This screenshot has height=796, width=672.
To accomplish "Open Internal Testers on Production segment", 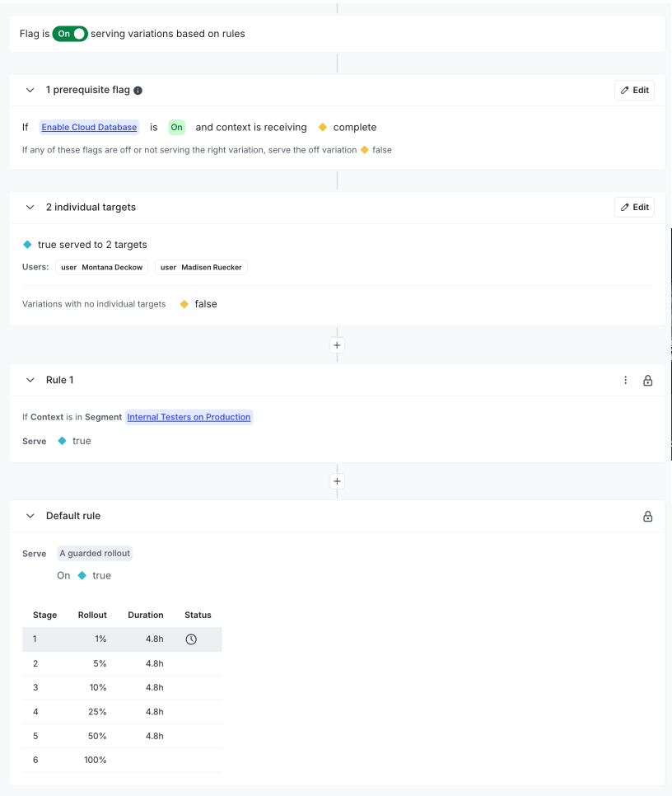I will [189, 417].
